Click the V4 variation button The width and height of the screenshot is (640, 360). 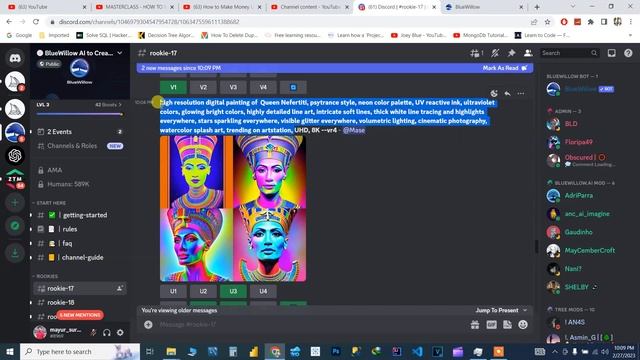pos(263,87)
